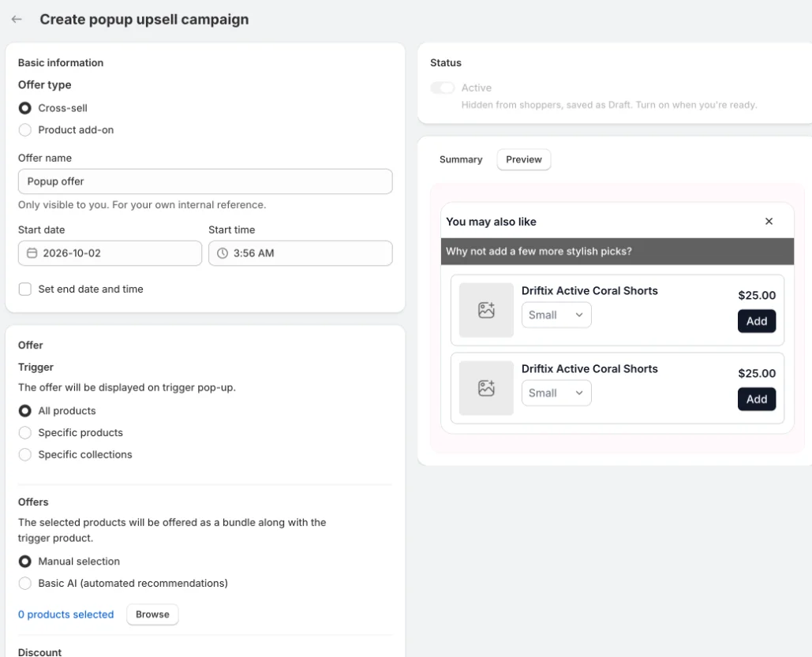Choose All products trigger
The height and width of the screenshot is (657, 812).
click(25, 411)
